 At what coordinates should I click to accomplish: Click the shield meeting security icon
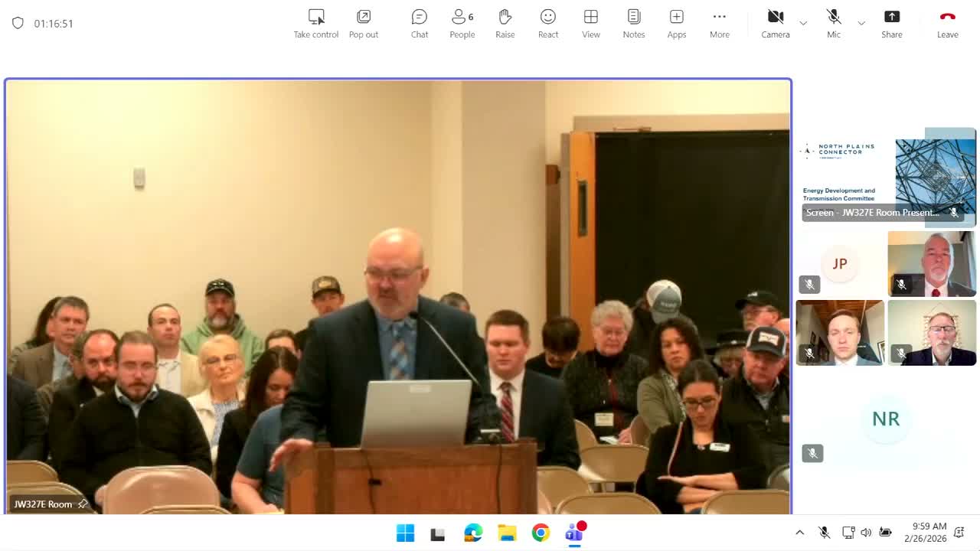coord(18,23)
